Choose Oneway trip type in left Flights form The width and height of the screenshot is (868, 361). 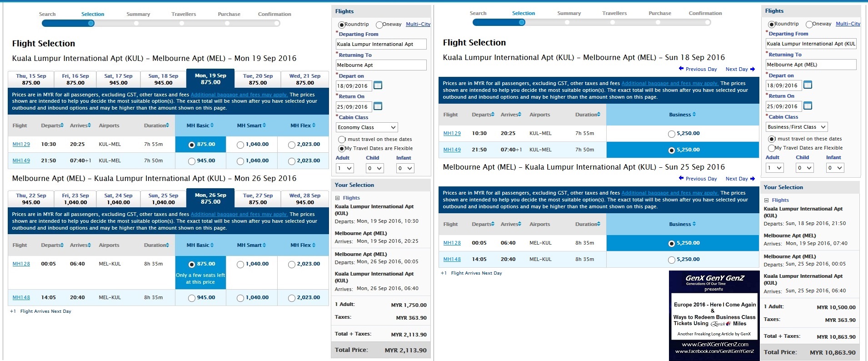tap(379, 25)
